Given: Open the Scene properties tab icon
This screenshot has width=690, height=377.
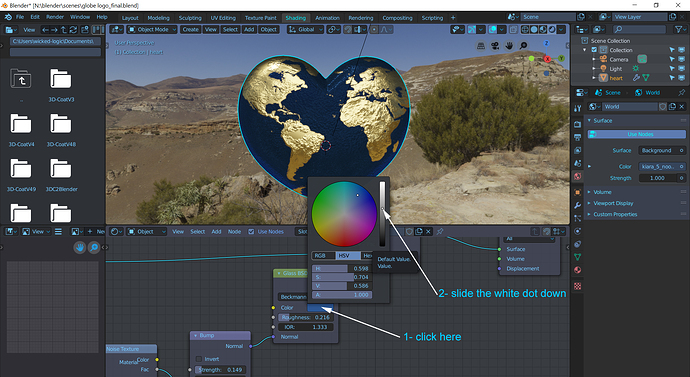Looking at the screenshot, I should point(578,163).
